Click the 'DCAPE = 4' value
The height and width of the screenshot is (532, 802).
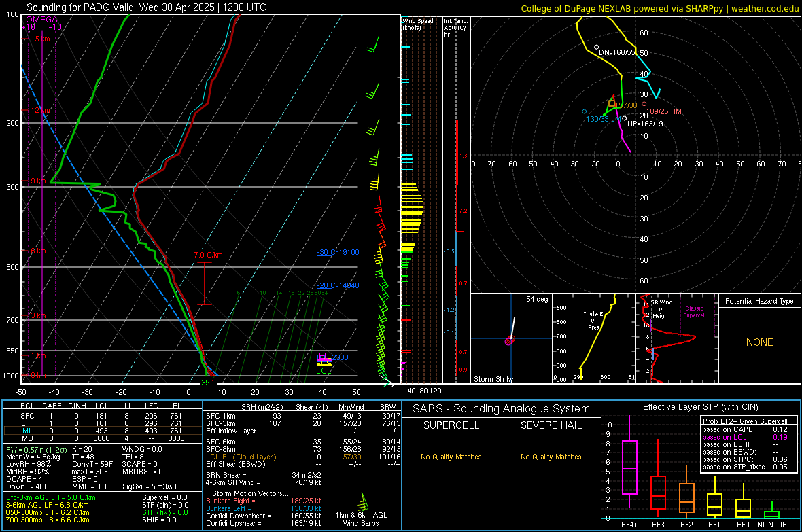pos(24,479)
